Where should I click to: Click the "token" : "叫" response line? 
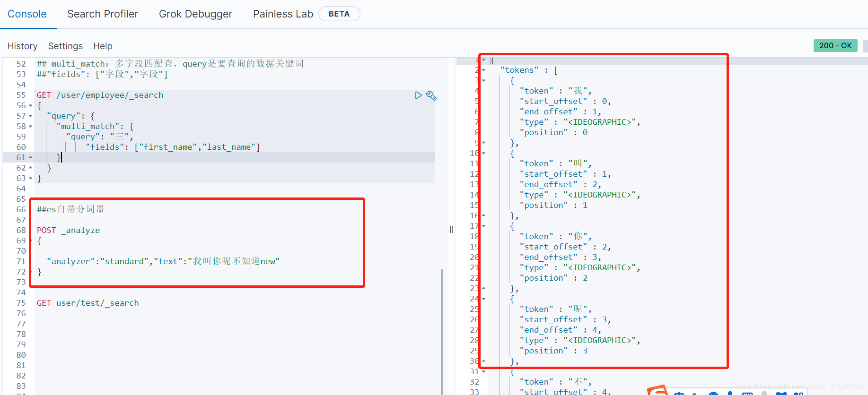(556, 164)
